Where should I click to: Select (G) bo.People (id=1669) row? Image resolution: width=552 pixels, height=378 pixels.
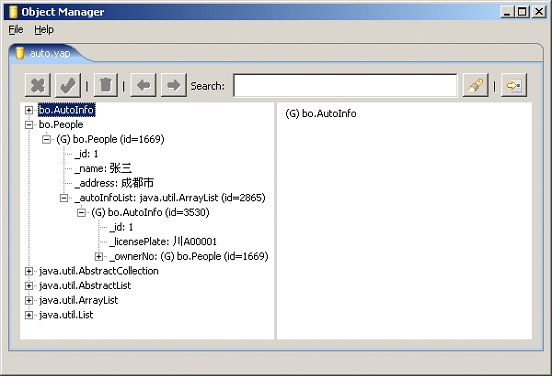tap(110, 139)
